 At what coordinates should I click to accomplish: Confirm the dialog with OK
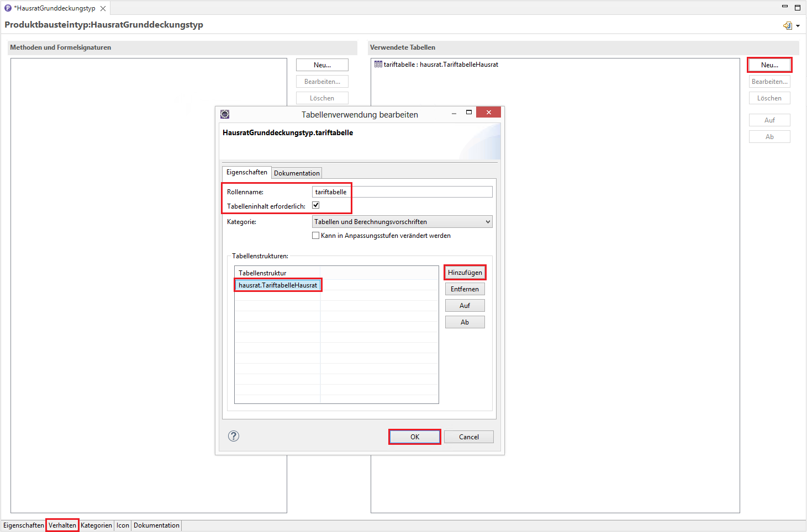coord(415,437)
